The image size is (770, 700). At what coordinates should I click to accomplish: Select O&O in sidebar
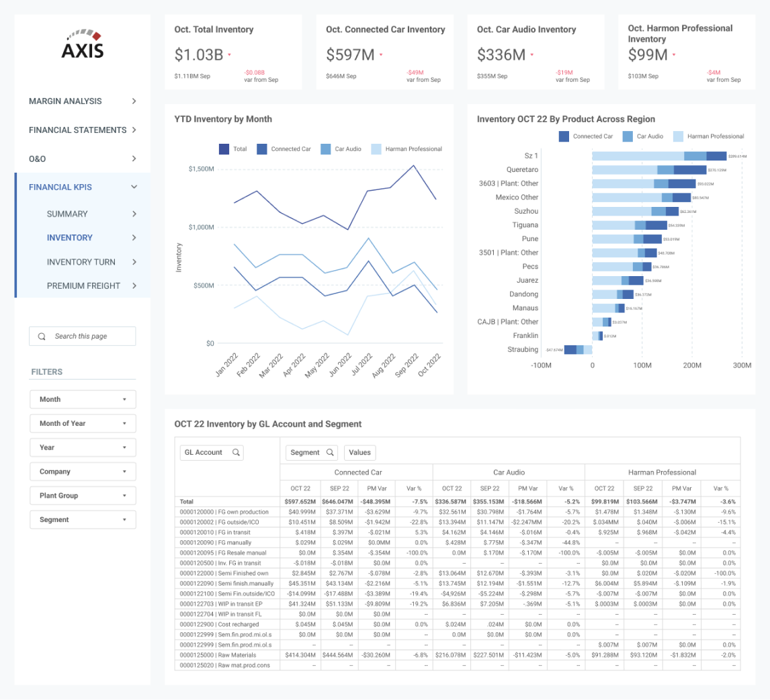(x=38, y=159)
